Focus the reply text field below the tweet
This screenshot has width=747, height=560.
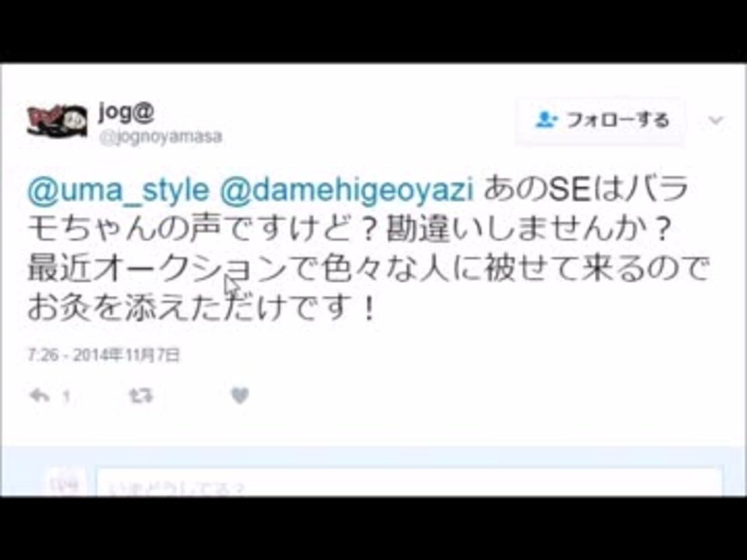[x=410, y=482]
